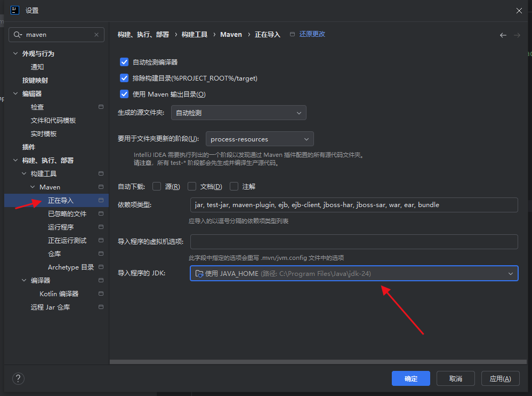Focus the settings search field

pos(57,35)
